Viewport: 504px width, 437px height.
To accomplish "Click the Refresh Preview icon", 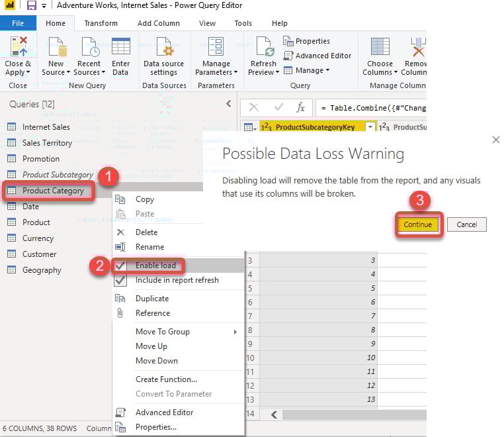I will click(265, 46).
